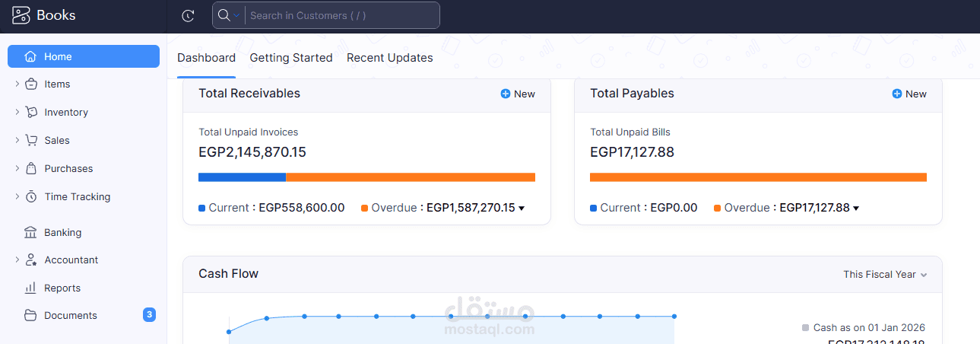Open Time Tracking label in sidebar
The image size is (980, 344).
click(78, 197)
